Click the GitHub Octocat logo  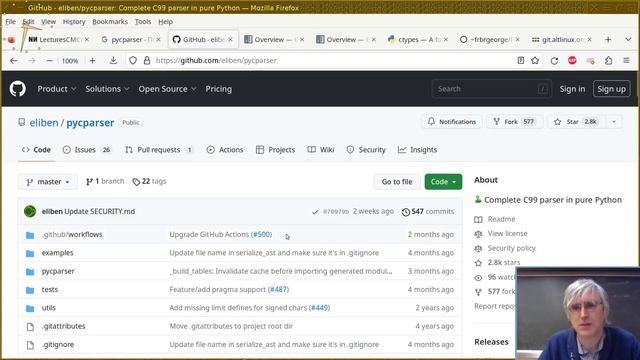click(x=18, y=89)
